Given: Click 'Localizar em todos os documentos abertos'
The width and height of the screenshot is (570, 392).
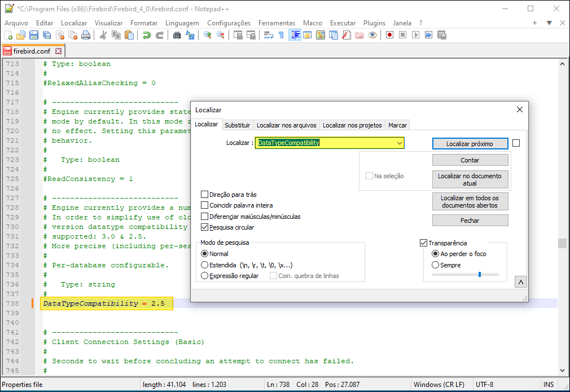Looking at the screenshot, I should click(470, 201).
